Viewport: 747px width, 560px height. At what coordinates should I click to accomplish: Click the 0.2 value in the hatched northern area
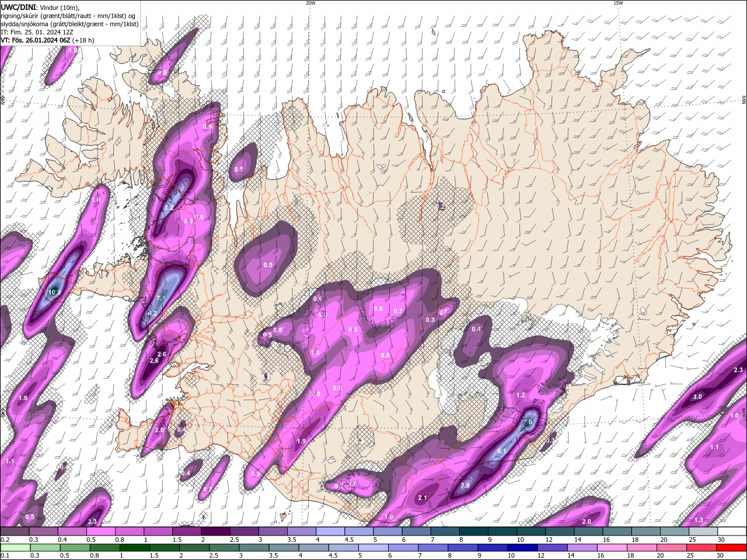point(441,206)
